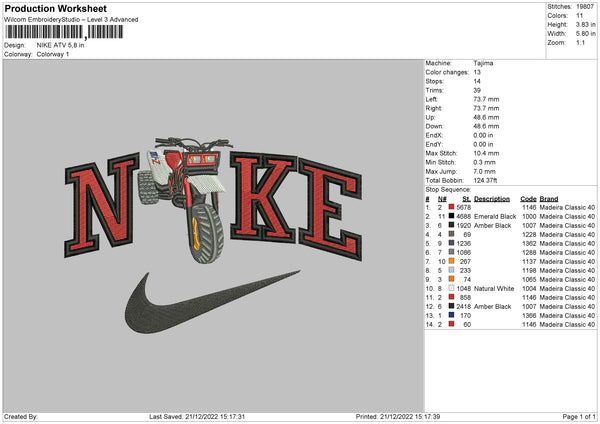
Task: Select the Max Stitch value '10.4 mm'
Action: click(x=486, y=153)
